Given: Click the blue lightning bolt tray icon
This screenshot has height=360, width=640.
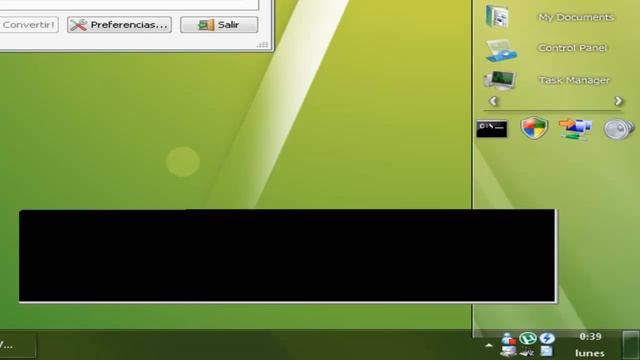Looking at the screenshot, I should 547,338.
